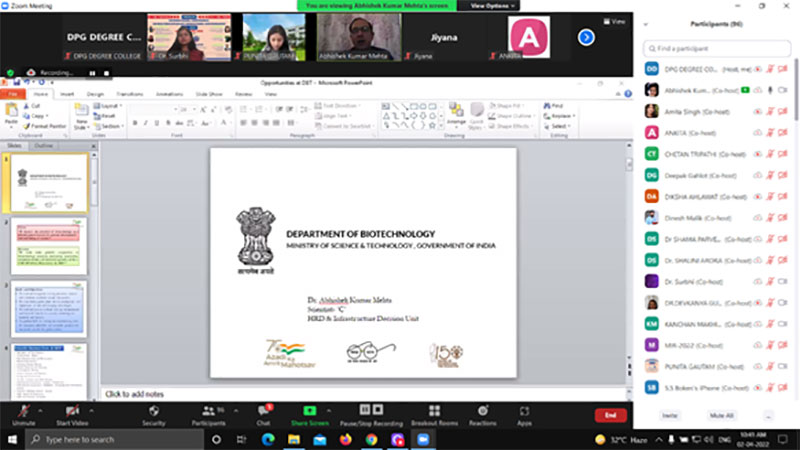Switch to Animations ribbon tab
This screenshot has width=800, height=450.
pos(169,94)
